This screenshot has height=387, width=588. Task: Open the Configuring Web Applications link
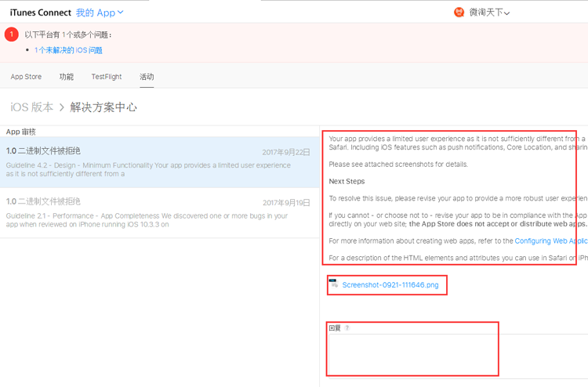551,241
